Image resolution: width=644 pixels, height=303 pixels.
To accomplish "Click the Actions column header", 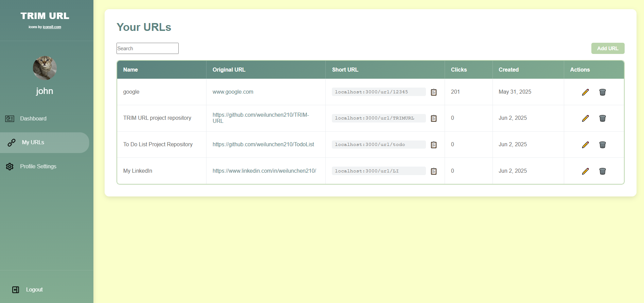I will point(580,70).
